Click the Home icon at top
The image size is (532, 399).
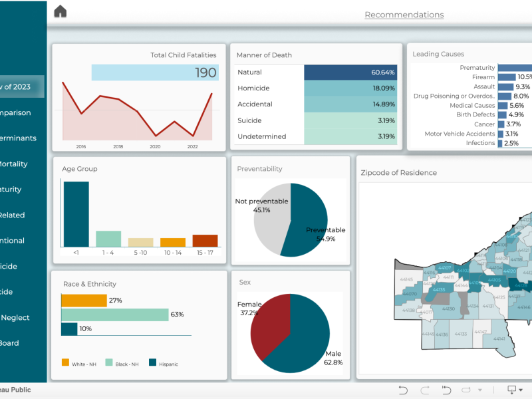pos(61,11)
